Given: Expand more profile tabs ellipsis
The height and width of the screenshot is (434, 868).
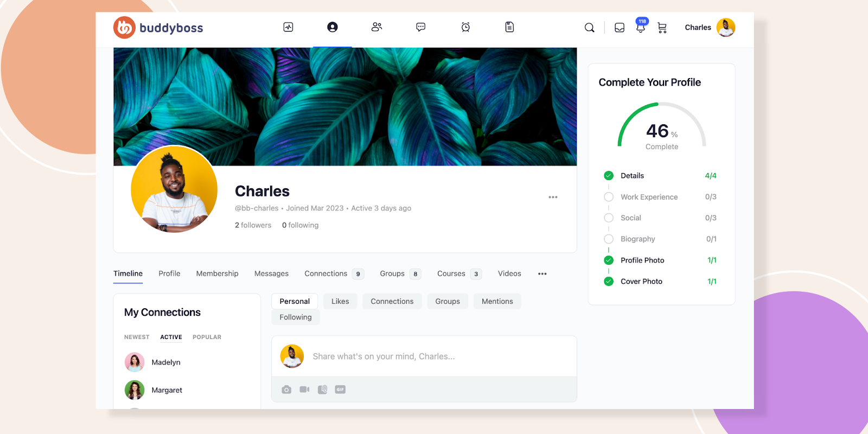Looking at the screenshot, I should click(x=542, y=274).
